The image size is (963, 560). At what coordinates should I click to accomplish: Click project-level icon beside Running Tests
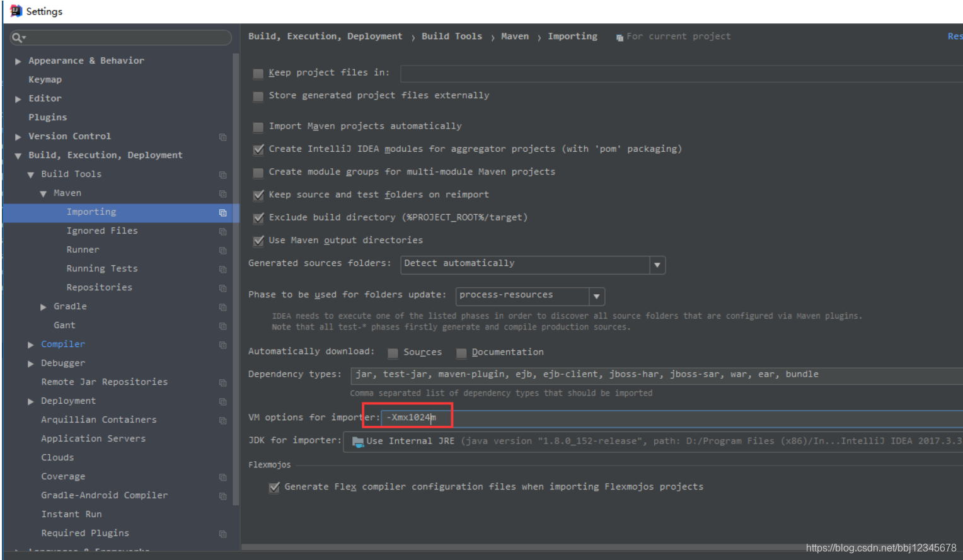tap(222, 269)
